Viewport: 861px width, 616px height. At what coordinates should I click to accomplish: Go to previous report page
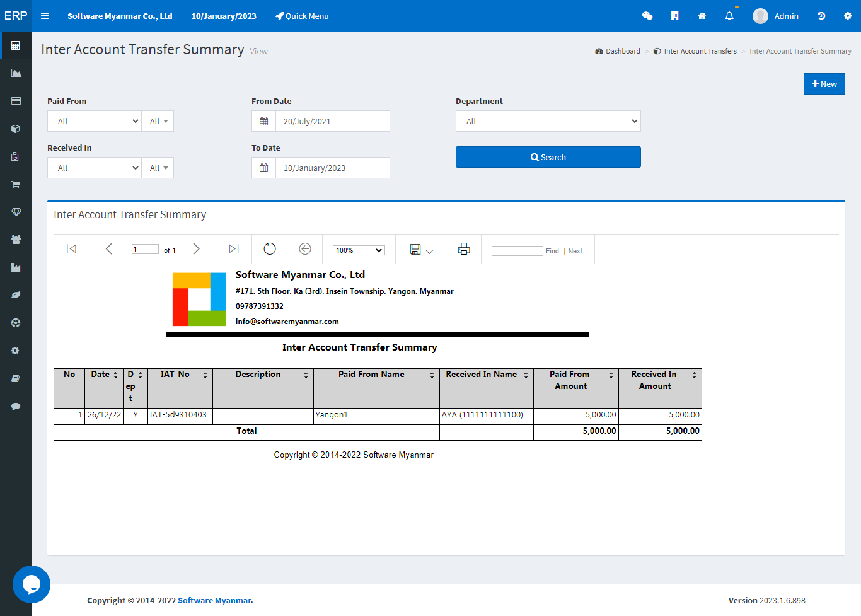pyautogui.click(x=109, y=249)
